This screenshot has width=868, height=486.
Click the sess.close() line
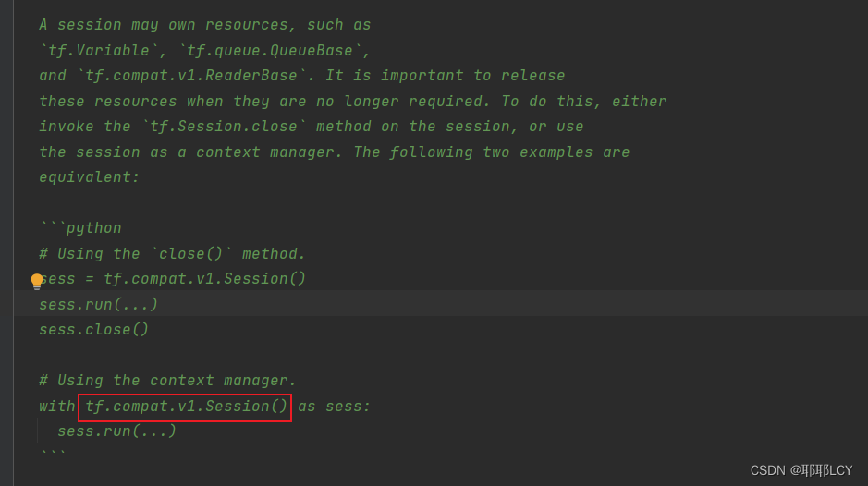click(x=93, y=329)
